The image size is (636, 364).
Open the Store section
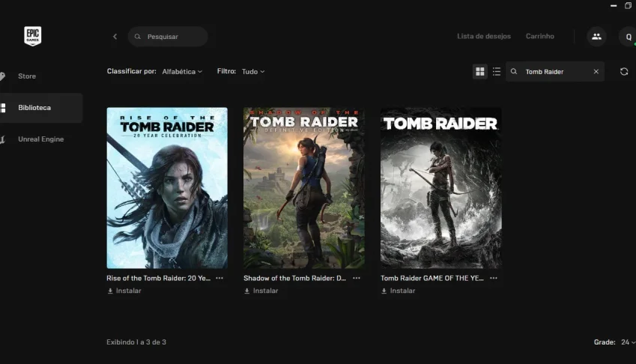(27, 76)
